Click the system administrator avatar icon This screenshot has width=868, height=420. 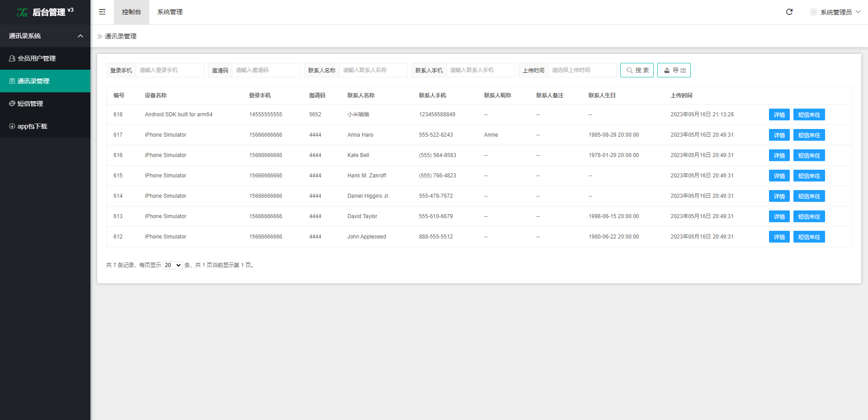pyautogui.click(x=813, y=12)
